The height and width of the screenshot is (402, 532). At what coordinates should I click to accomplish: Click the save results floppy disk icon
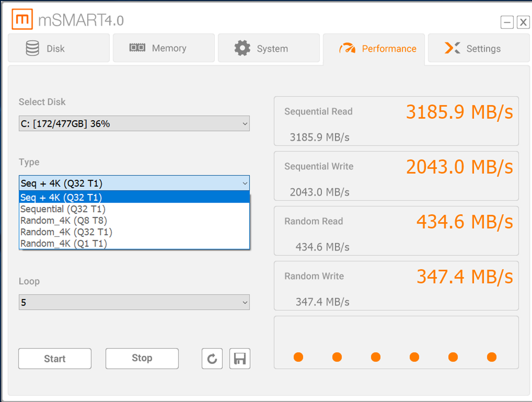pos(240,358)
